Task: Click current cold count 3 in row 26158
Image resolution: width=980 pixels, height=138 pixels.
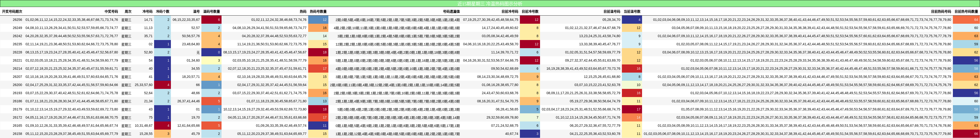Action: (x=530, y=134)
